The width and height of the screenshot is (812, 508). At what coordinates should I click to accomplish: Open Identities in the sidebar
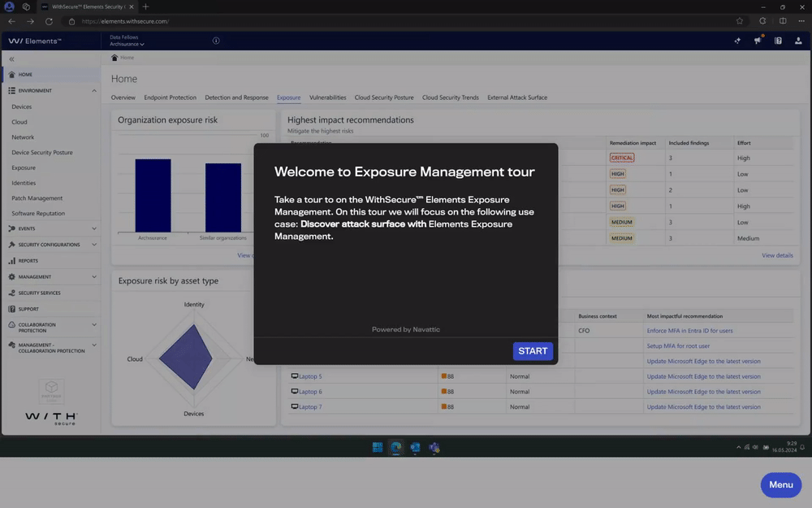pos(24,183)
